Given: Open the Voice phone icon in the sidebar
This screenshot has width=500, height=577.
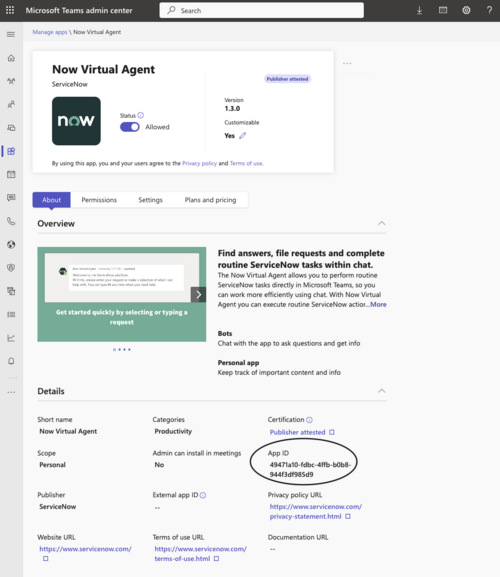Looking at the screenshot, I should (11, 221).
